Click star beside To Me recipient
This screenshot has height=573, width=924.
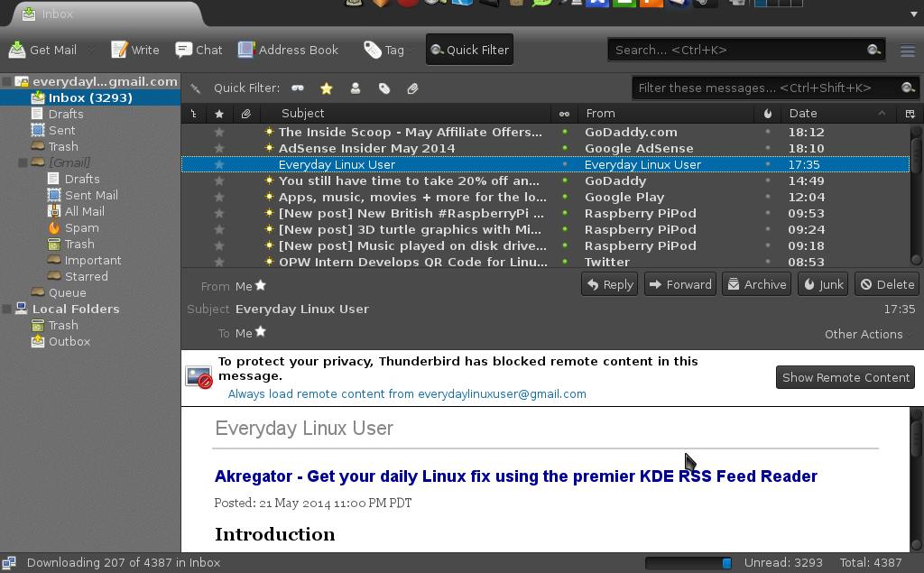coord(261,332)
